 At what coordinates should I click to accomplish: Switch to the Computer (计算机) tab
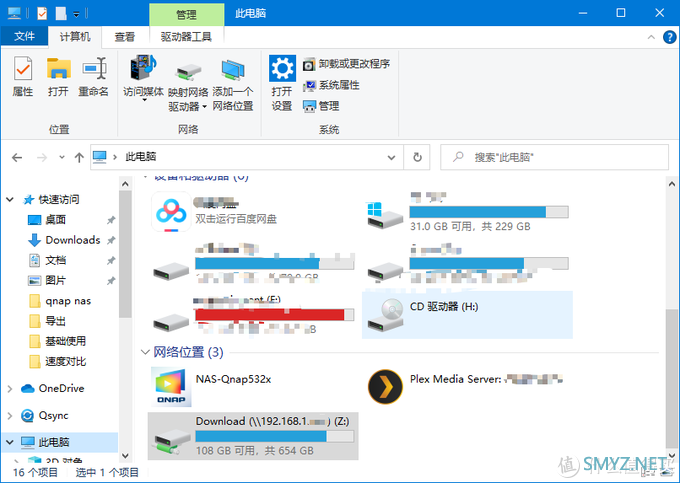click(75, 36)
